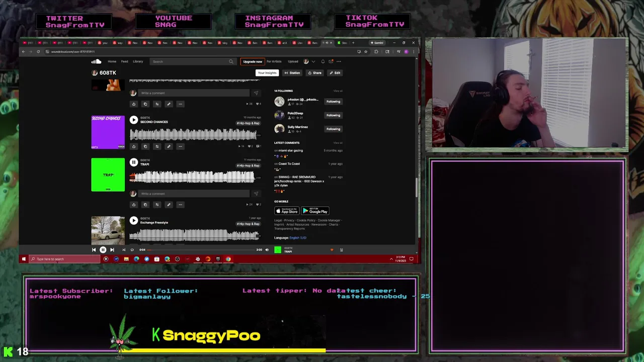Repost the SECOND CHANCES track
This screenshot has width=644, height=362.
[157, 146]
